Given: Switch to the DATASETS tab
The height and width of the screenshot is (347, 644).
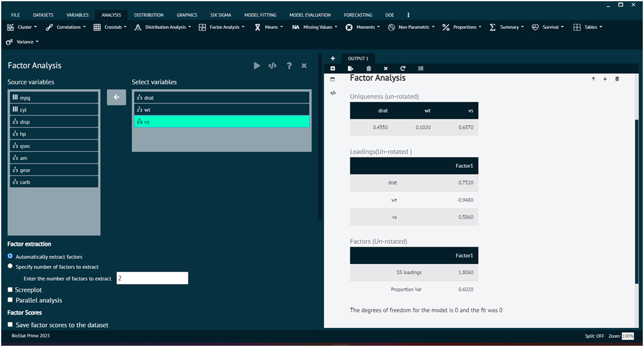Looking at the screenshot, I should coord(43,15).
